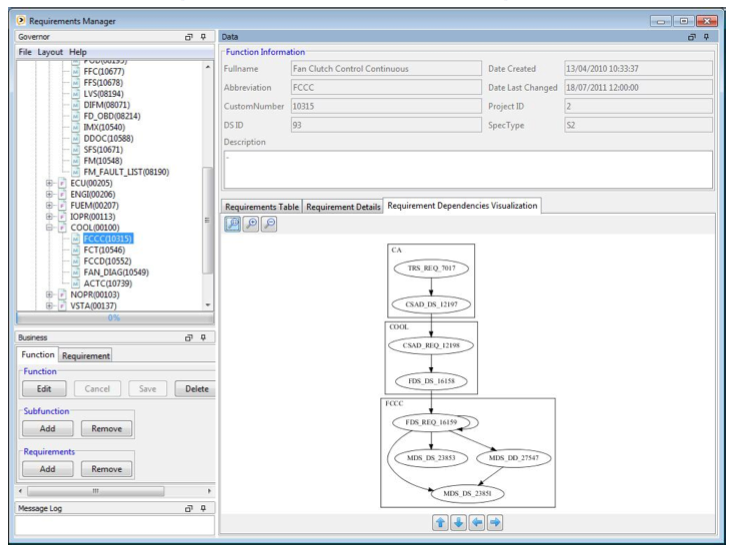The width and height of the screenshot is (734, 552).
Task: Click the Cancel button
Action: point(97,389)
